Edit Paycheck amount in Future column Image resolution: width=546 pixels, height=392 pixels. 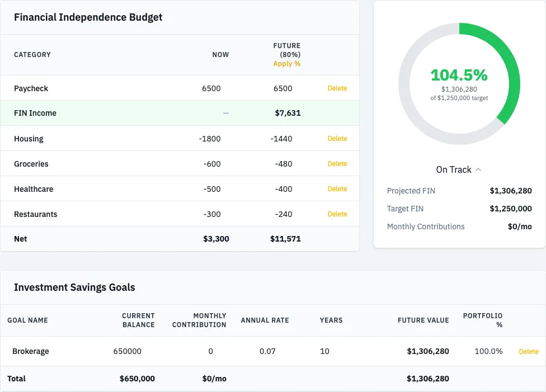click(x=283, y=88)
